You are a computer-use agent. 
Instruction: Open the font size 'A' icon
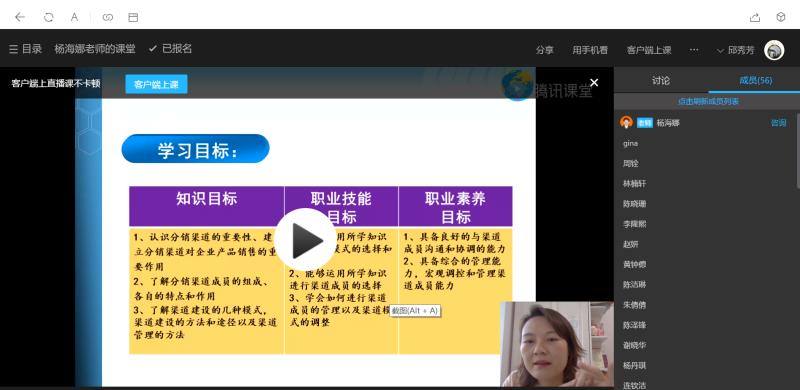click(74, 17)
